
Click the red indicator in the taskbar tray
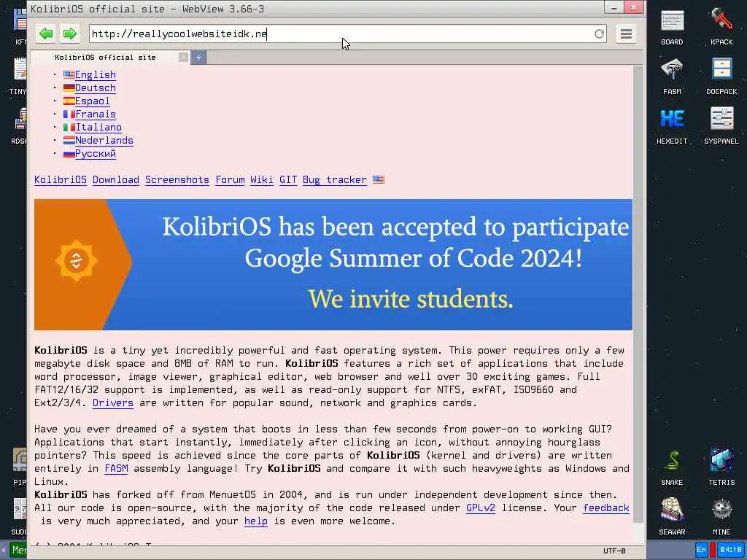click(713, 550)
